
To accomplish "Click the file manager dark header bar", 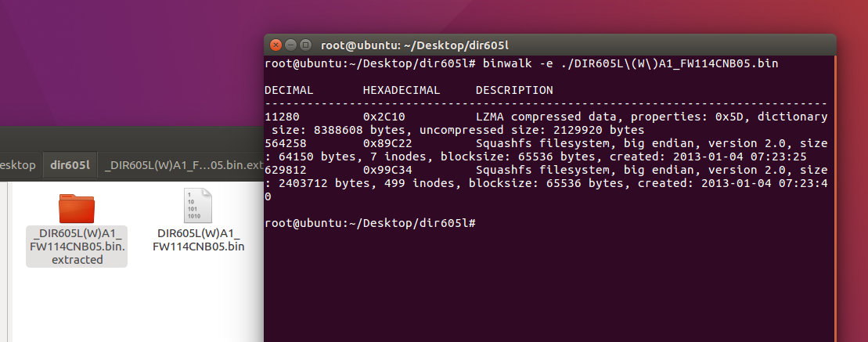I will point(131,139).
